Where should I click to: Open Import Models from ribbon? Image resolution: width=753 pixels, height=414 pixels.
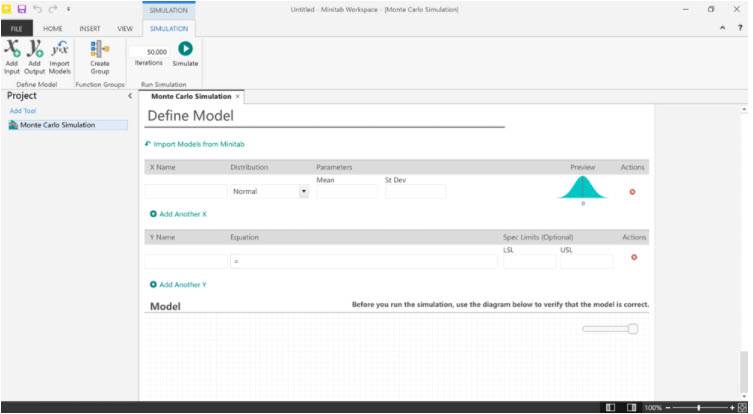pos(60,57)
